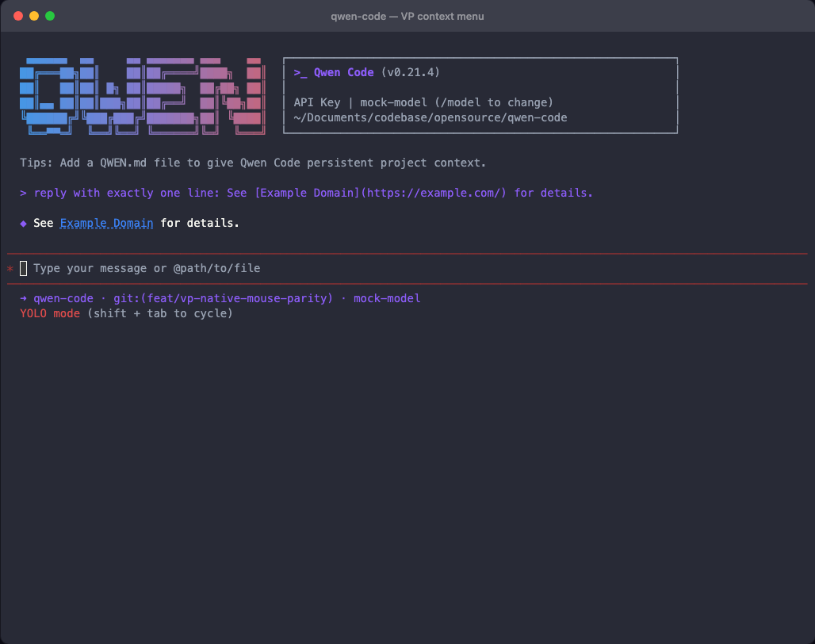Open the Example Domain hyperlink
The image size is (815, 644).
(106, 223)
